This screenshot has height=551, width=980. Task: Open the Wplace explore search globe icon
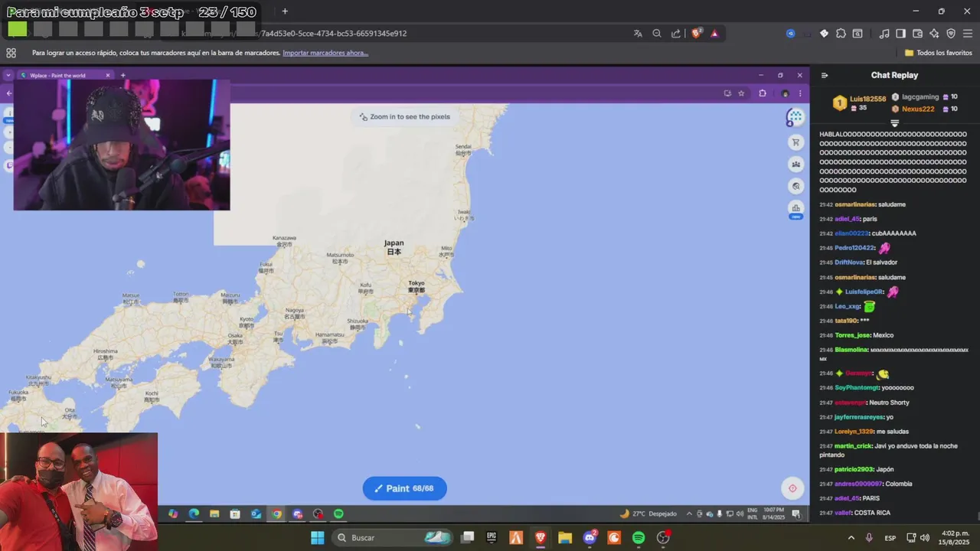pyautogui.click(x=796, y=186)
